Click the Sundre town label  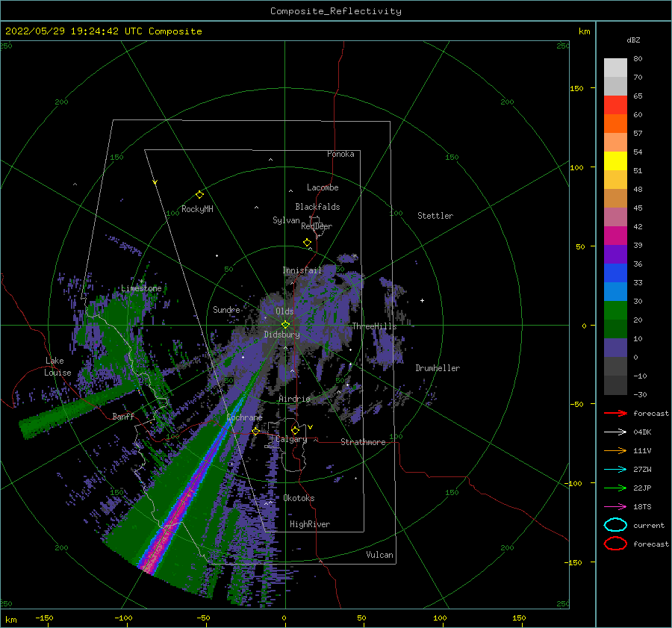click(226, 309)
